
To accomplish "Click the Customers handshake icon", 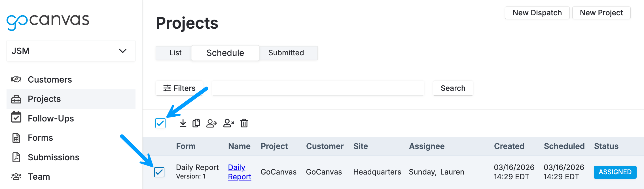I will (16, 79).
